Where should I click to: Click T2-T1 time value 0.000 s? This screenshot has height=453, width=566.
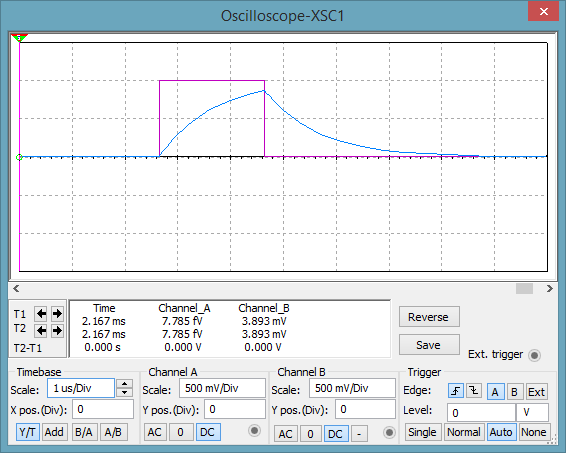point(103,347)
